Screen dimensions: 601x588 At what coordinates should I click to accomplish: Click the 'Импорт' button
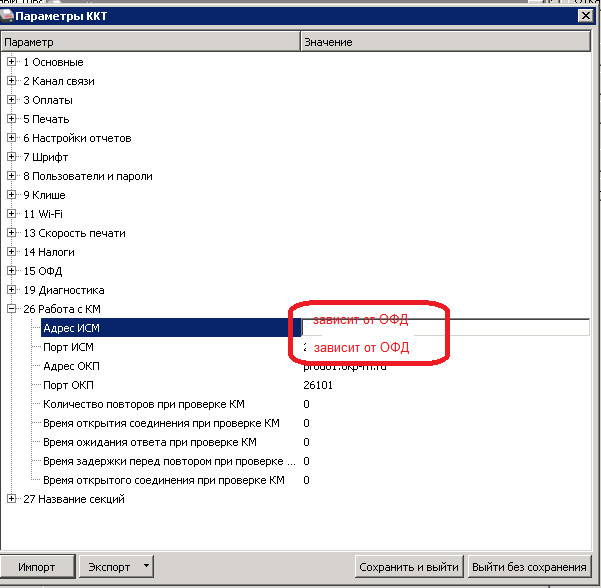37,567
